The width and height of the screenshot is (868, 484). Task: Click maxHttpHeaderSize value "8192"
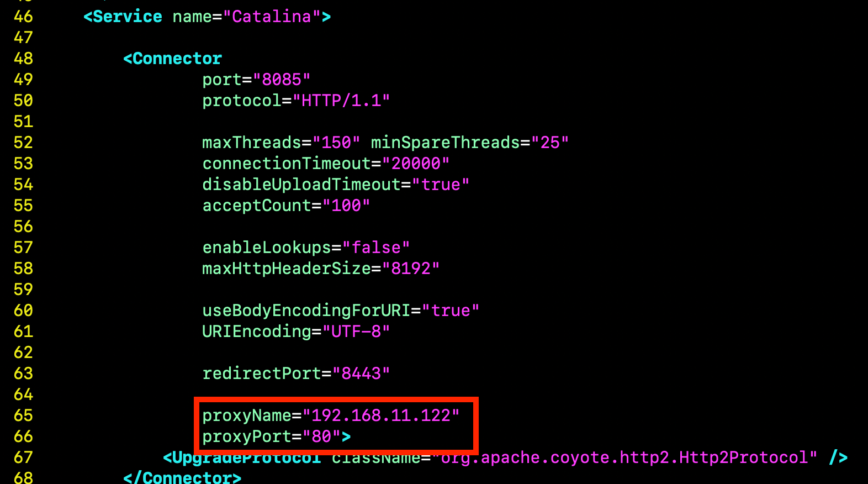[411, 269]
